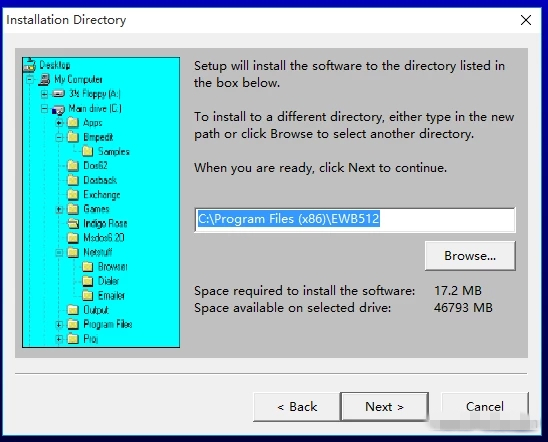
Task: Click Next to continue installation
Action: (x=384, y=406)
